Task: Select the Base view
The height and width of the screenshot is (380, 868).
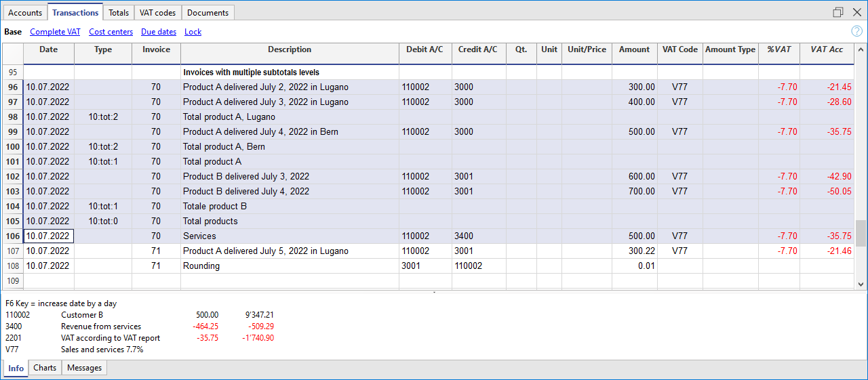Action: coord(13,32)
